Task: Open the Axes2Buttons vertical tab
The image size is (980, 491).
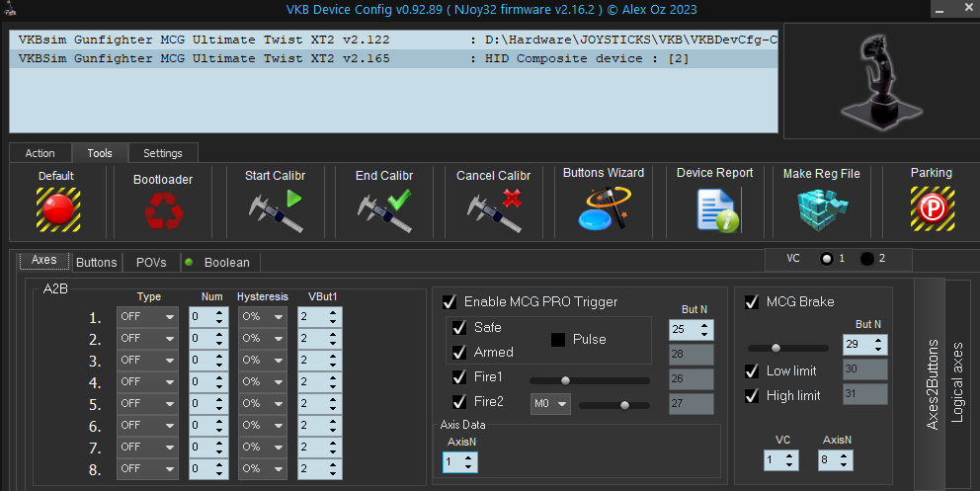Action: 931,382
